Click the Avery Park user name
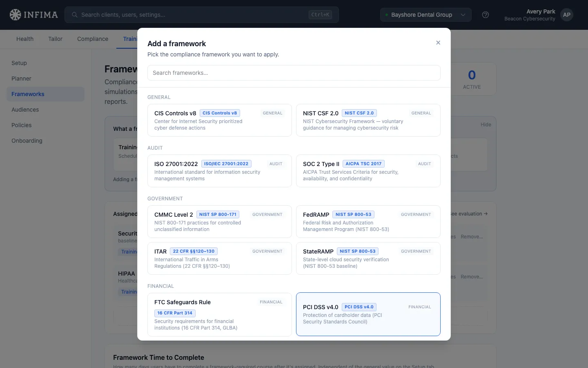 point(541,11)
